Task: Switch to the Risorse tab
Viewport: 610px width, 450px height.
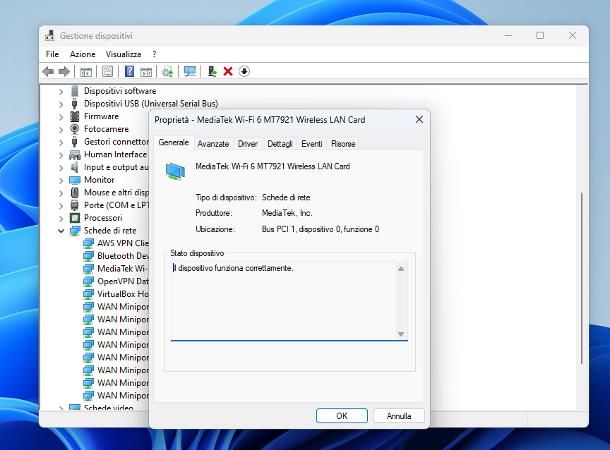Action: [x=343, y=144]
